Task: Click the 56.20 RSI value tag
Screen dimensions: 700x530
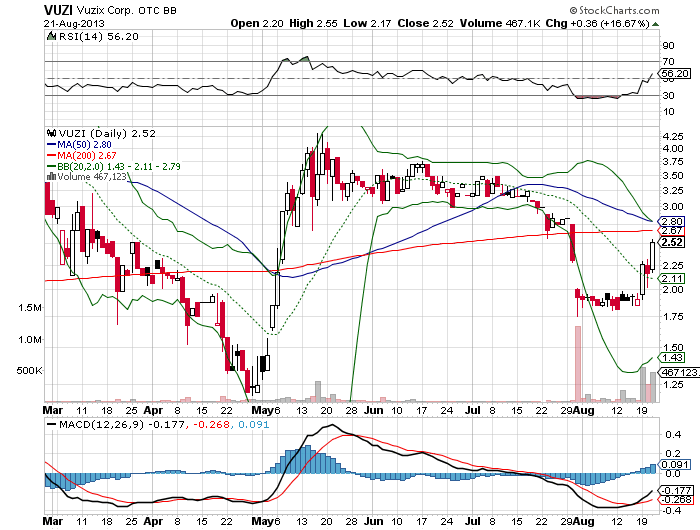Action: [x=675, y=73]
